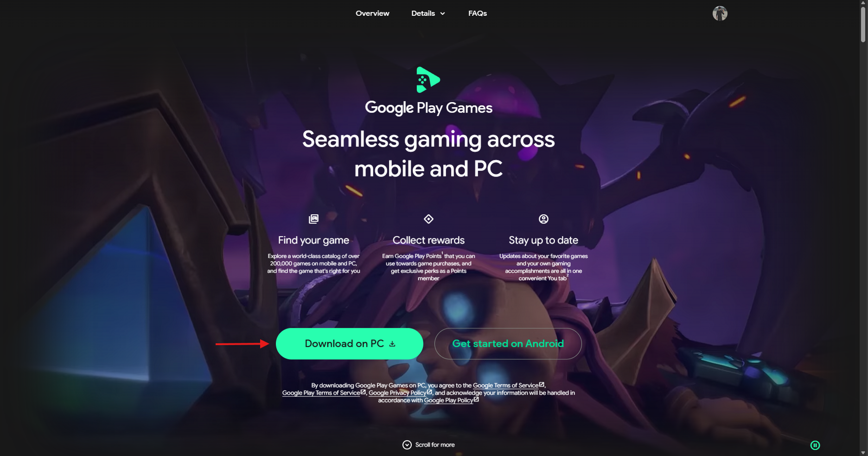This screenshot has width=868, height=456.
Task: Click the Stay up to date profile icon
Action: tap(543, 218)
